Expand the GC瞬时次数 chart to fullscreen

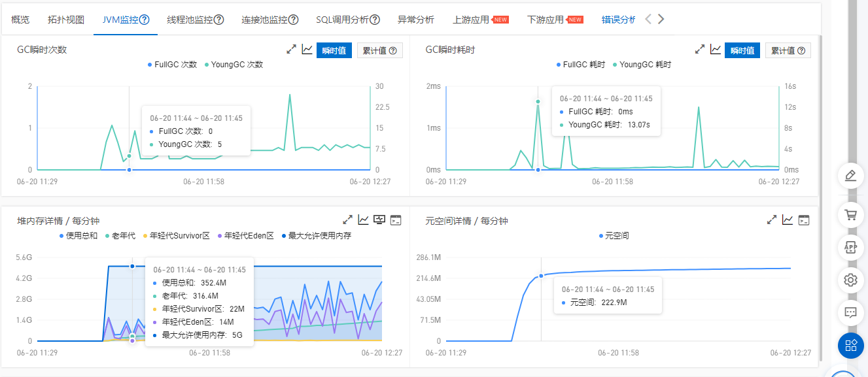pyautogui.click(x=292, y=50)
